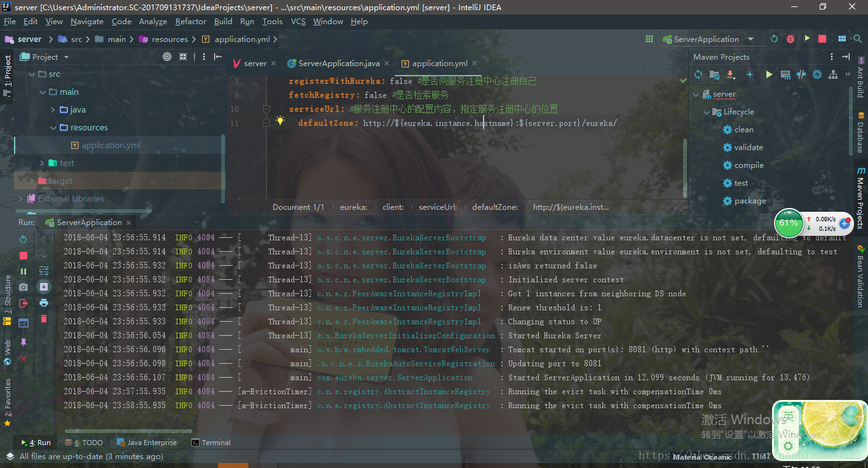Open Project view selector dropdown
This screenshot has height=468, width=868.
point(66,57)
